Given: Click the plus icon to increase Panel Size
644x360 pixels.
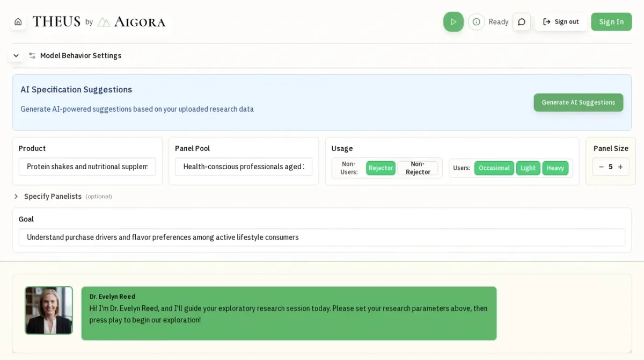Looking at the screenshot, I should point(620,167).
